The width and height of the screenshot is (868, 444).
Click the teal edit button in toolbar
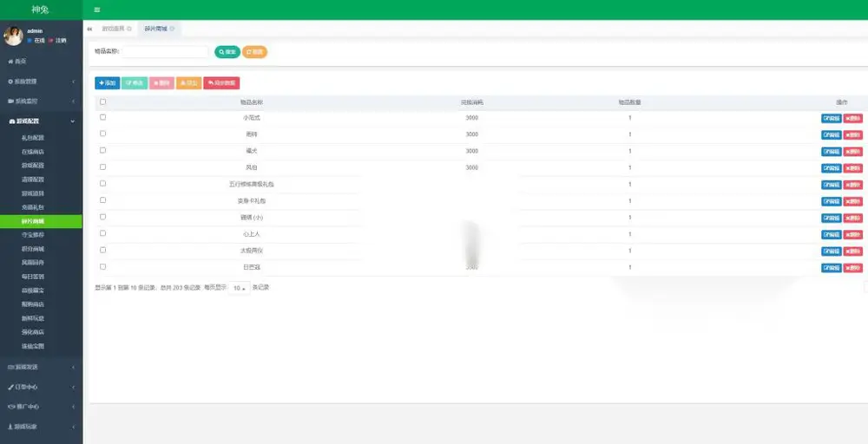click(135, 83)
